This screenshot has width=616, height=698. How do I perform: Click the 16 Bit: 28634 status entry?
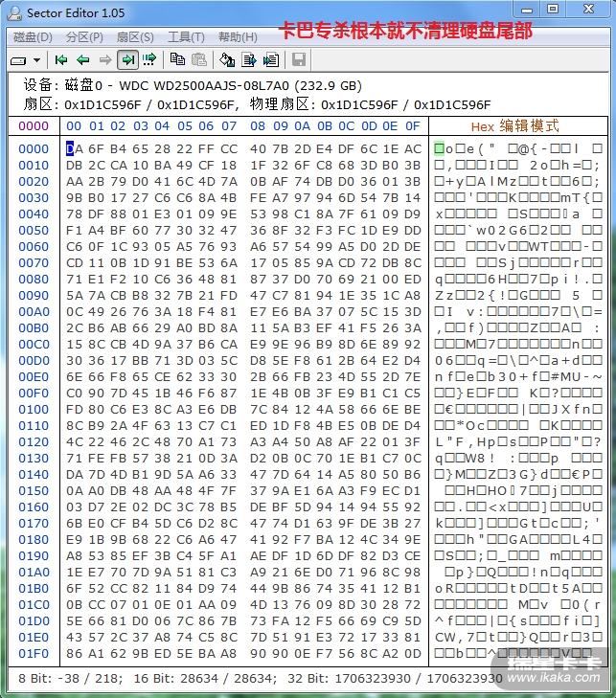click(205, 679)
